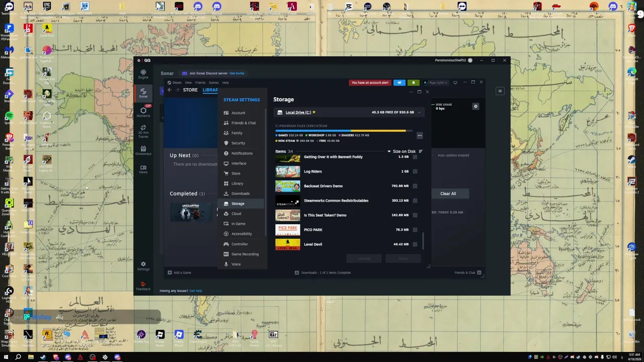Image resolution: width=644 pixels, height=362 pixels.
Task: Open the downloads settings gear icon
Action: 475,106
